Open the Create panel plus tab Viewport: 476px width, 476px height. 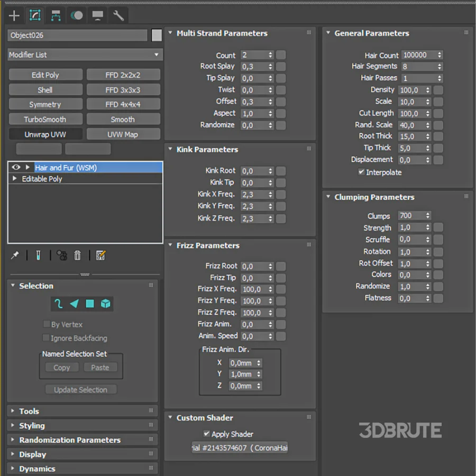[14, 15]
